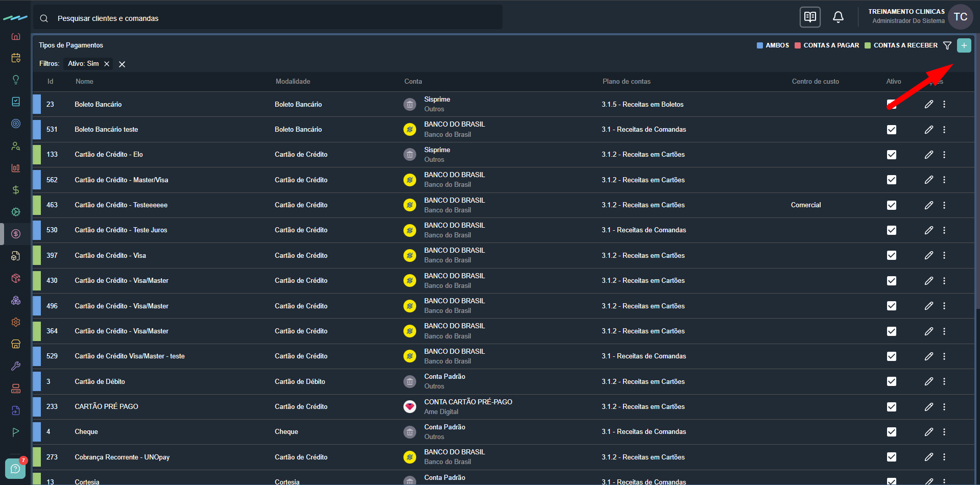Sort table by Conta column header
This screenshot has height=485, width=980.
tap(413, 82)
